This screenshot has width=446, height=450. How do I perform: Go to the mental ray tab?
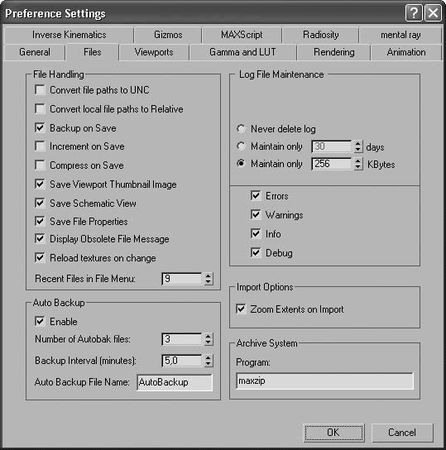coord(400,35)
